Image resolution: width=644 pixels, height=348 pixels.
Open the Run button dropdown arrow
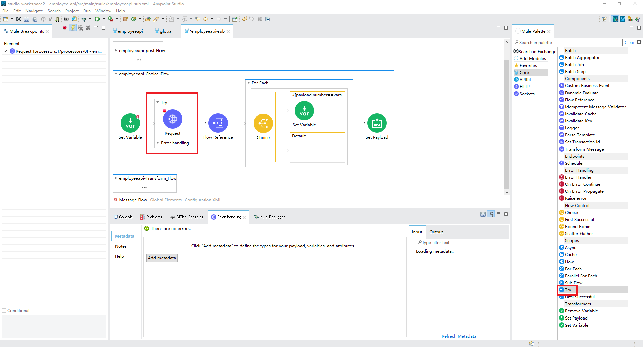coord(104,19)
